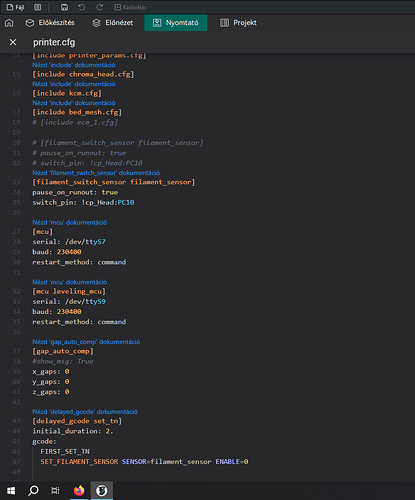Open 'delayed_gcode' documentation link

pos(85,412)
